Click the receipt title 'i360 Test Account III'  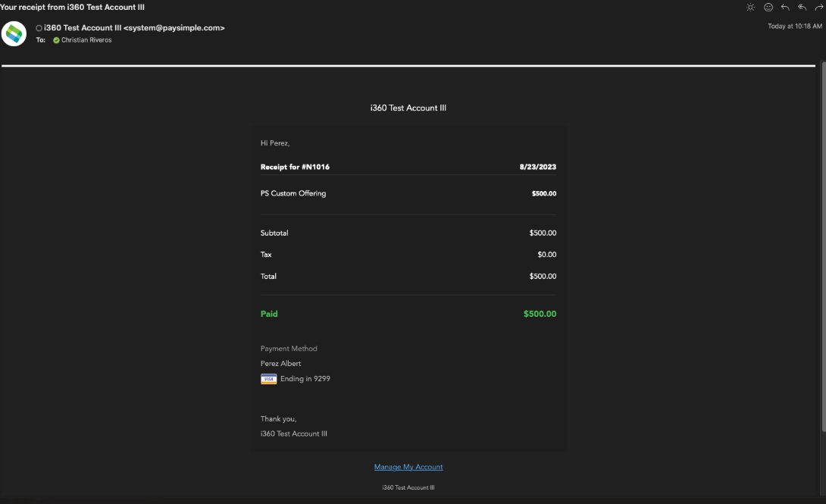(x=408, y=108)
